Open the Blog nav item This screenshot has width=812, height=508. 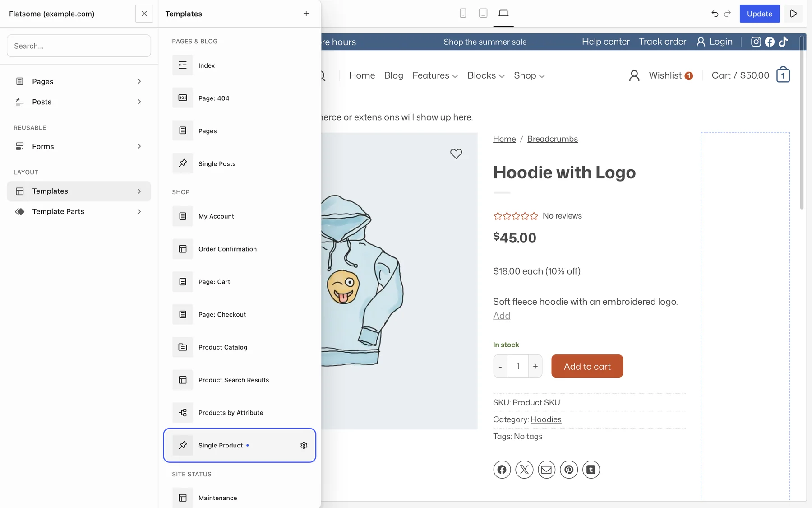pos(393,75)
